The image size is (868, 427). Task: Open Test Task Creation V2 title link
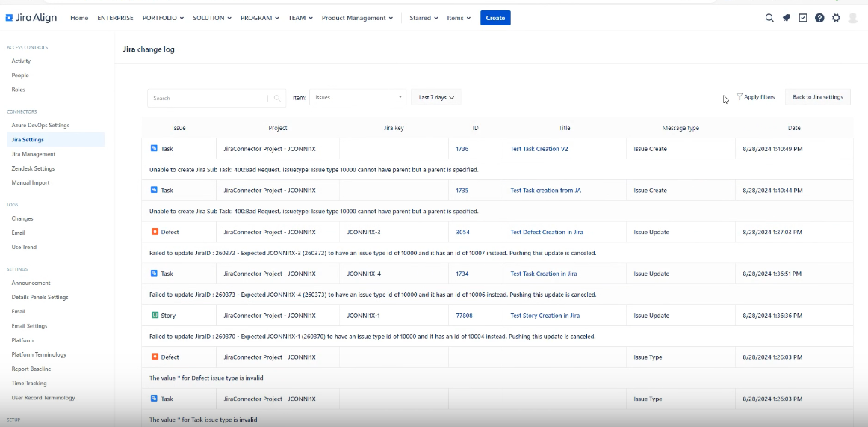point(539,148)
